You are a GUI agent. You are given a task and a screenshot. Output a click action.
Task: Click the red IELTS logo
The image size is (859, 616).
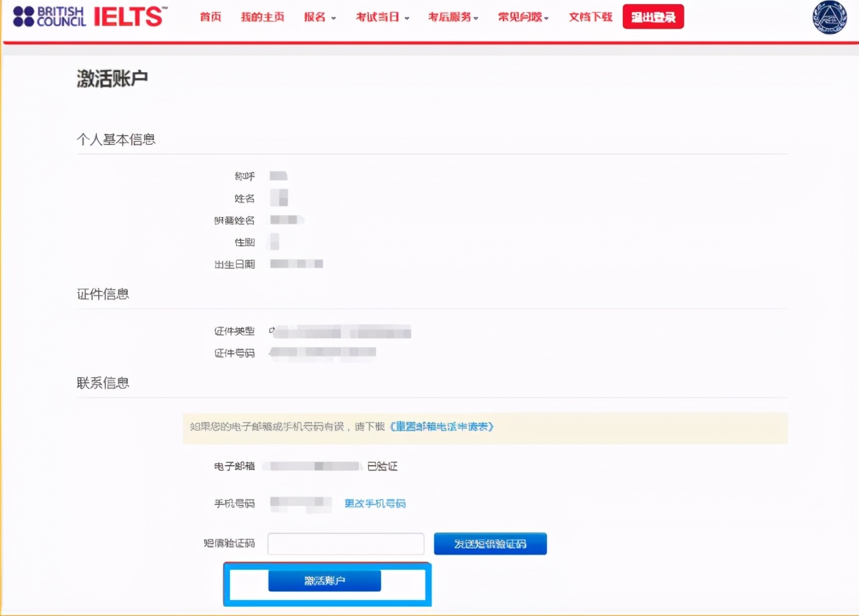[x=129, y=17]
